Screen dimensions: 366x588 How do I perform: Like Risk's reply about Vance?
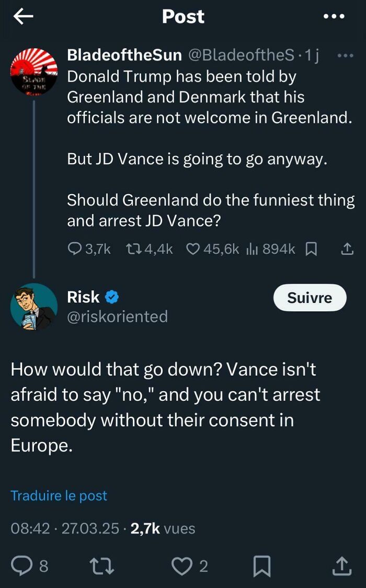click(x=181, y=566)
